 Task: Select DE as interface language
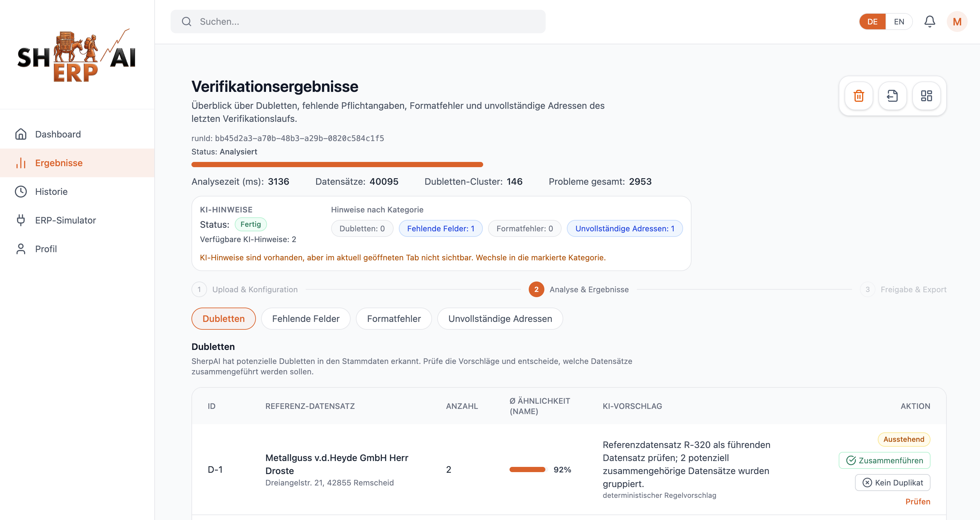[872, 21]
